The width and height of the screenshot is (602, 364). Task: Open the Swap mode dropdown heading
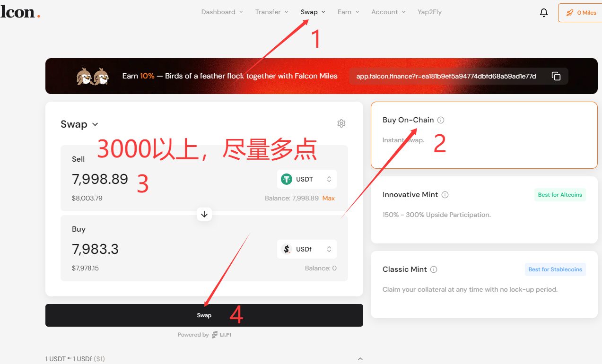pos(79,124)
